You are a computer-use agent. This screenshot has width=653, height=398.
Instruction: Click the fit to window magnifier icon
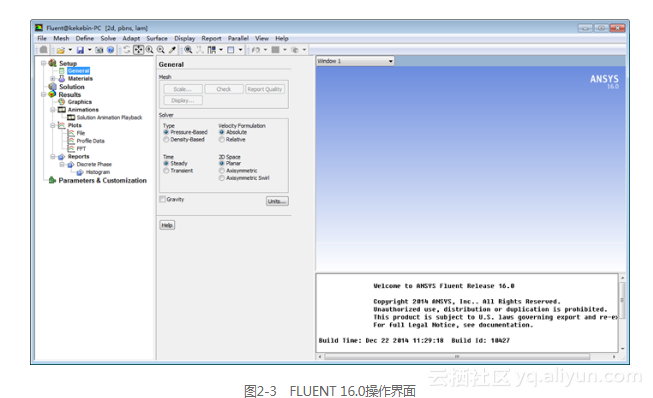point(188,50)
